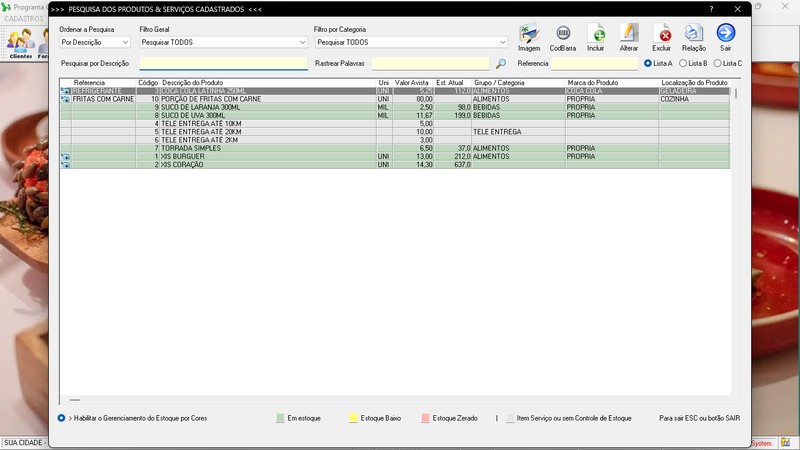This screenshot has height=450, width=800.
Task: Open the Filtro Geral dropdown
Action: (x=223, y=42)
